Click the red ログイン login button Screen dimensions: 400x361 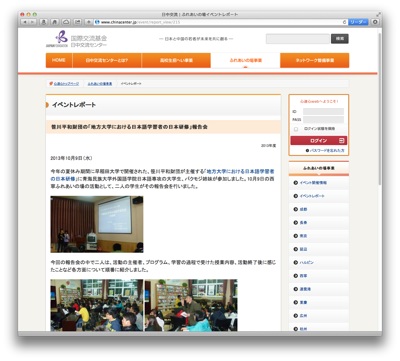[x=319, y=141]
